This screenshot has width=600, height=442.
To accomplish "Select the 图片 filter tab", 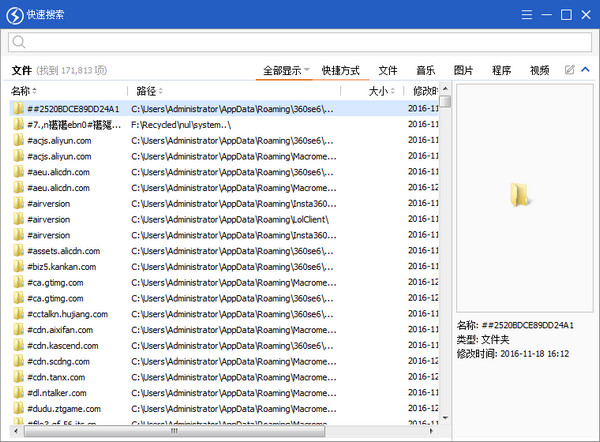I will [x=463, y=71].
